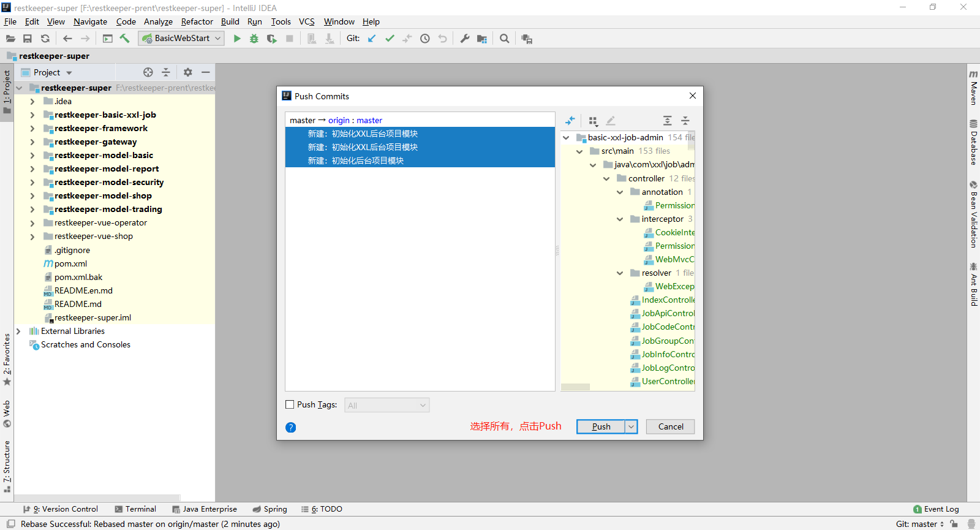The image size is (980, 530).
Task: Collapse all files in Push dialog
Action: (685, 121)
